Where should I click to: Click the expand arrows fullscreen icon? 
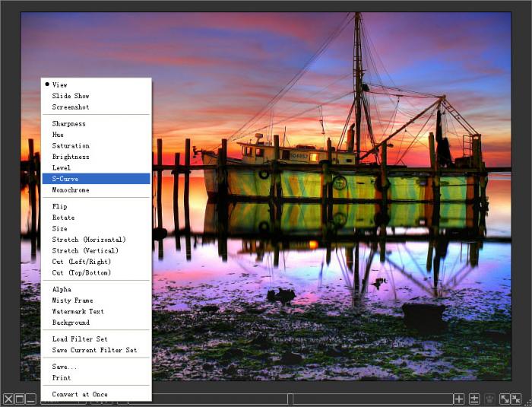coord(505,399)
